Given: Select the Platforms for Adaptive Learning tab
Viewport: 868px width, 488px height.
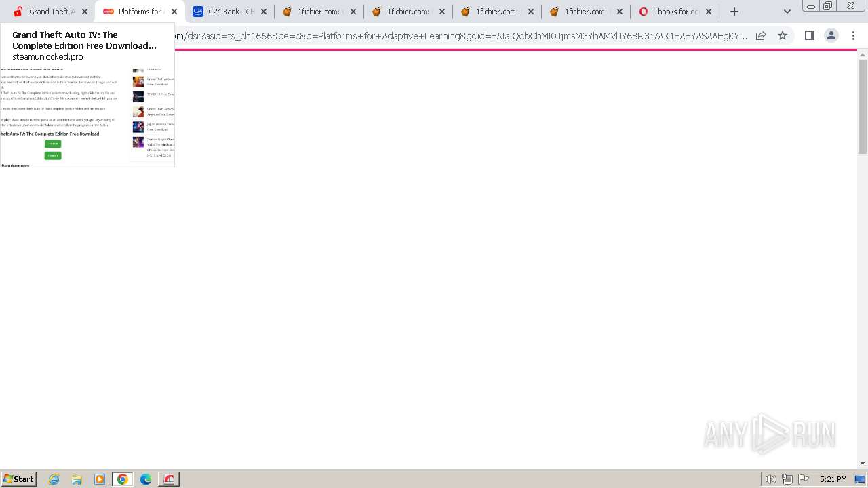Looking at the screenshot, I should [x=140, y=12].
